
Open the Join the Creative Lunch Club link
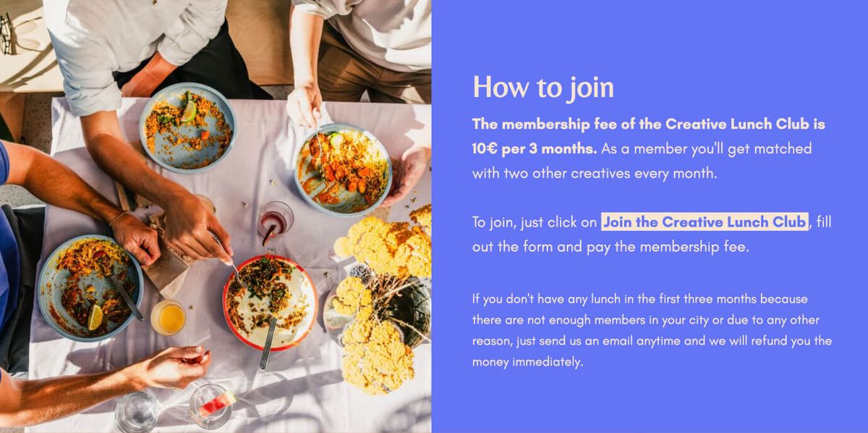(705, 222)
